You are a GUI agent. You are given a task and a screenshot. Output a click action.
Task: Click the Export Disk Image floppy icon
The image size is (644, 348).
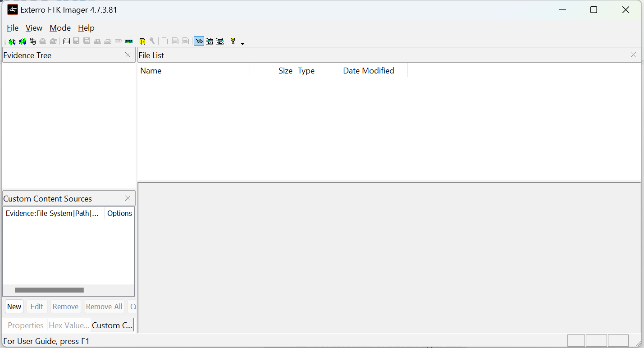76,41
